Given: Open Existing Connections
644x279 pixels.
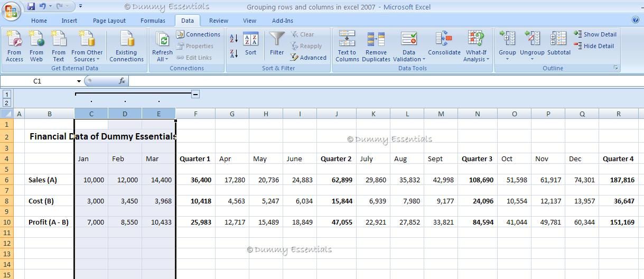Looking at the screenshot, I should (x=126, y=46).
